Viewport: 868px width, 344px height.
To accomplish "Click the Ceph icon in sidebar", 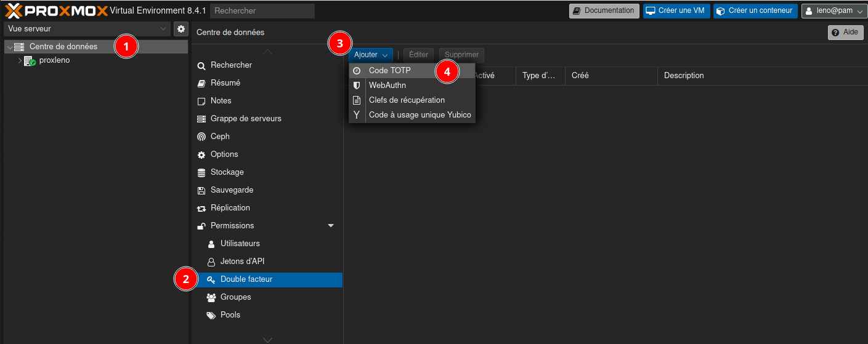I will pos(201,137).
